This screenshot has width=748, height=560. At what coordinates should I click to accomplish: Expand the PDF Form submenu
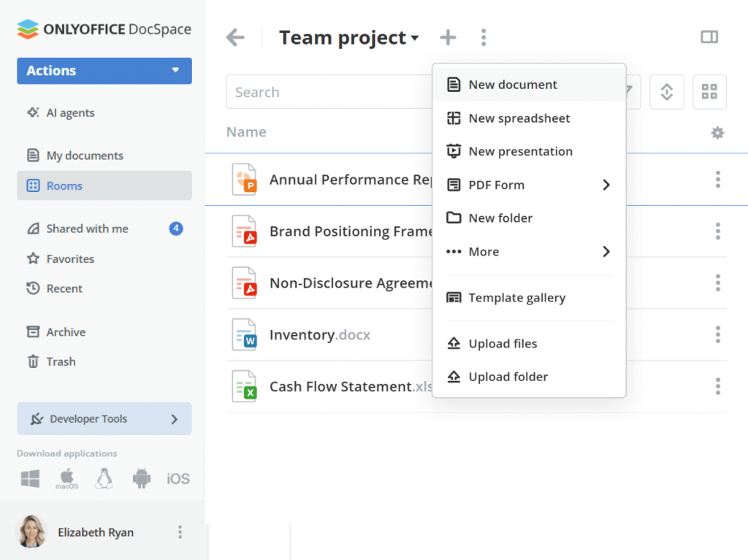[x=606, y=185]
